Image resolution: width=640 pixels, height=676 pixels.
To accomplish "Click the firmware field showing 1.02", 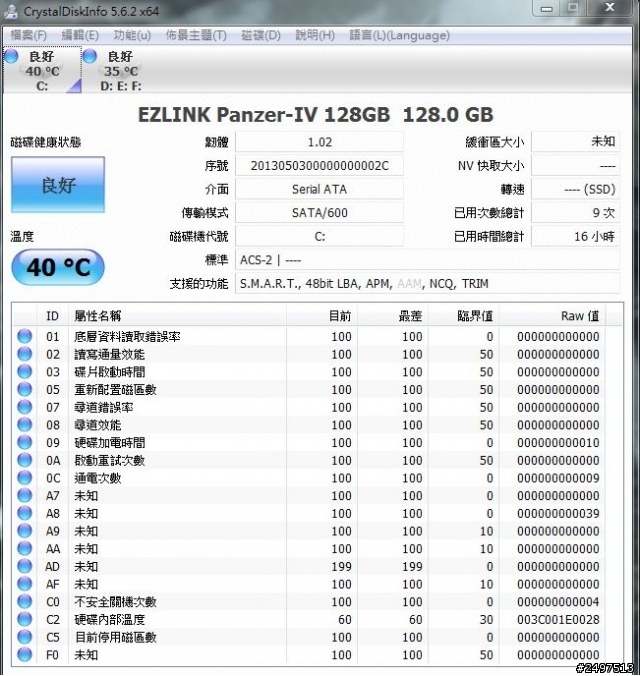I will [x=320, y=142].
